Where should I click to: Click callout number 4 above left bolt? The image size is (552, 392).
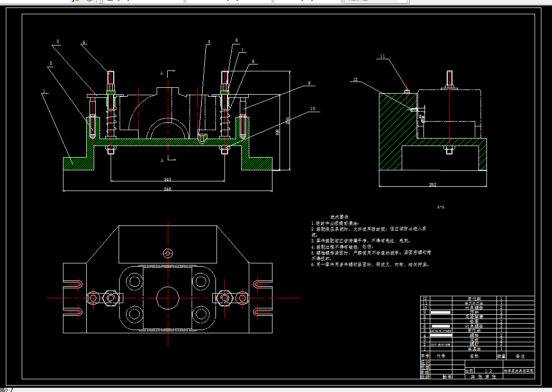point(84,42)
